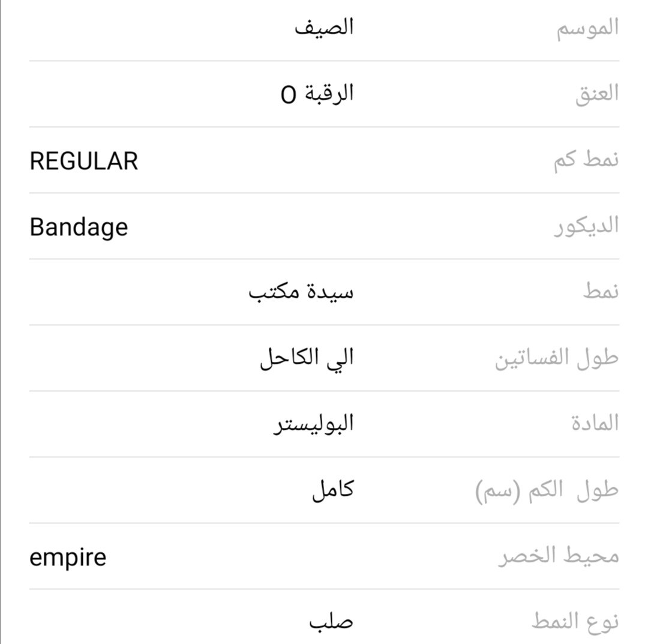This screenshot has height=644, width=648.
Task: Select the صلب pattern type value
Action: pos(331,622)
